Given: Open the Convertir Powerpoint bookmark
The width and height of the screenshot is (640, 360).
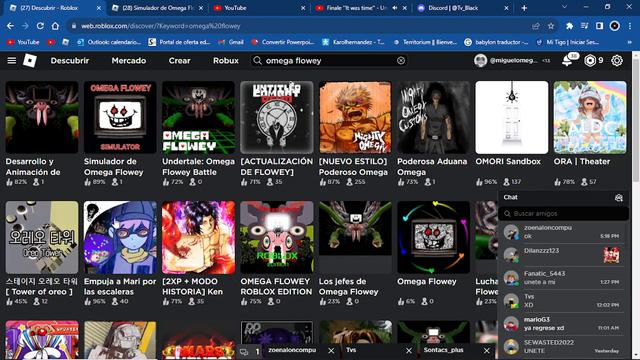Looking at the screenshot, I should pos(282,42).
